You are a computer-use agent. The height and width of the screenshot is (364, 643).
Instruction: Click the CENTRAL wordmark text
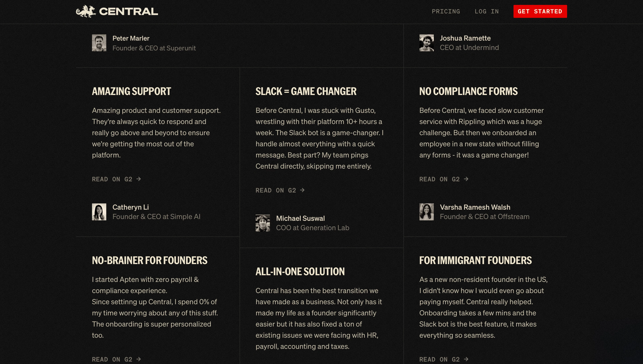[129, 12]
